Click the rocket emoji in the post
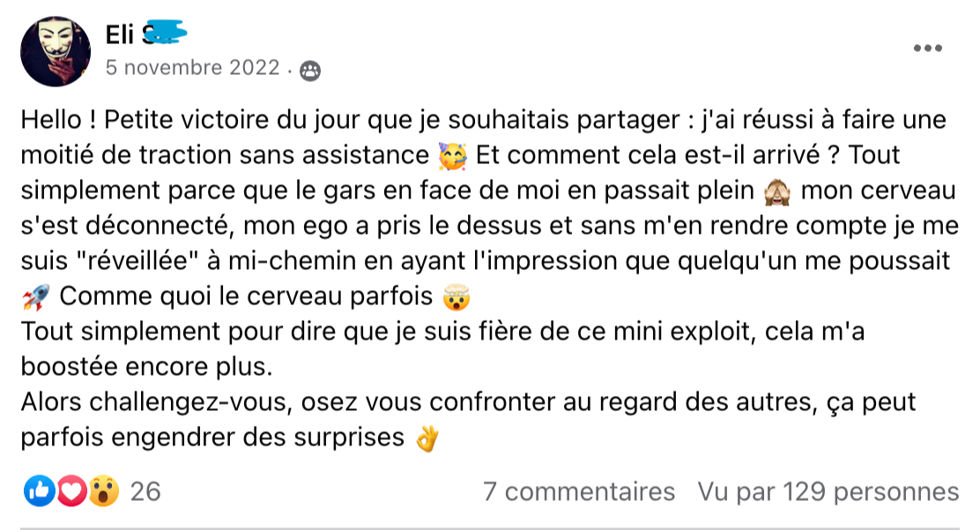Image resolution: width=980 pixels, height=530 pixels. (x=33, y=299)
